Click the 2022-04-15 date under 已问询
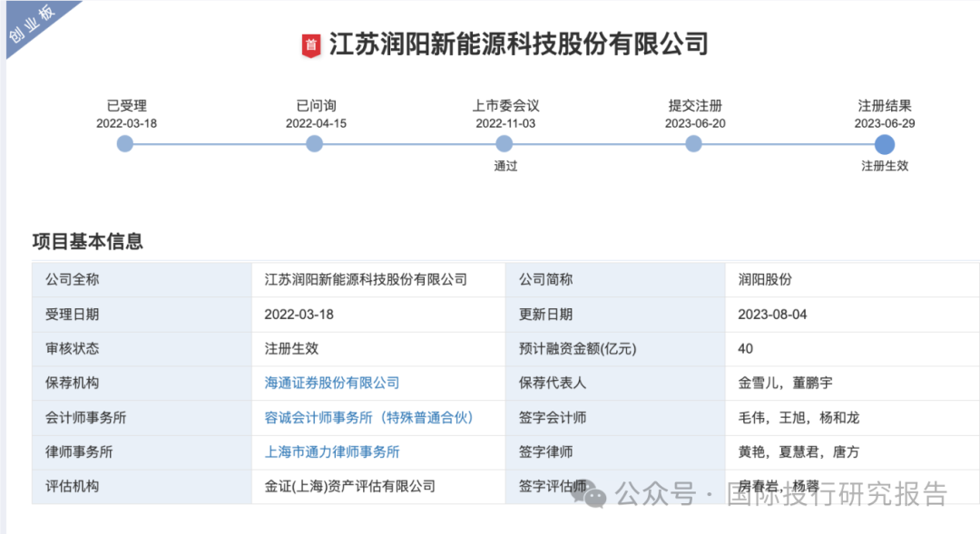 pyautogui.click(x=316, y=123)
